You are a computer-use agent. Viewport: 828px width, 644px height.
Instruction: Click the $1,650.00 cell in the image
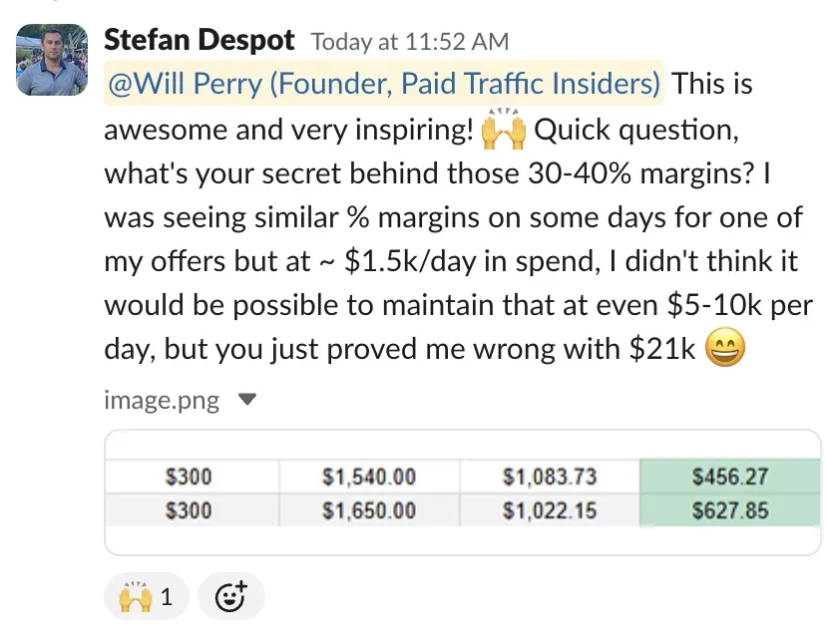click(369, 510)
